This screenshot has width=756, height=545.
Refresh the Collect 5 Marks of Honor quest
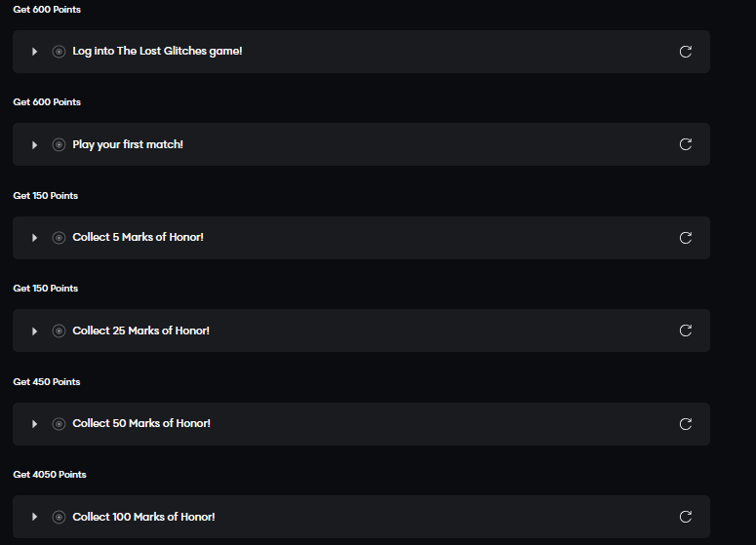(x=685, y=238)
